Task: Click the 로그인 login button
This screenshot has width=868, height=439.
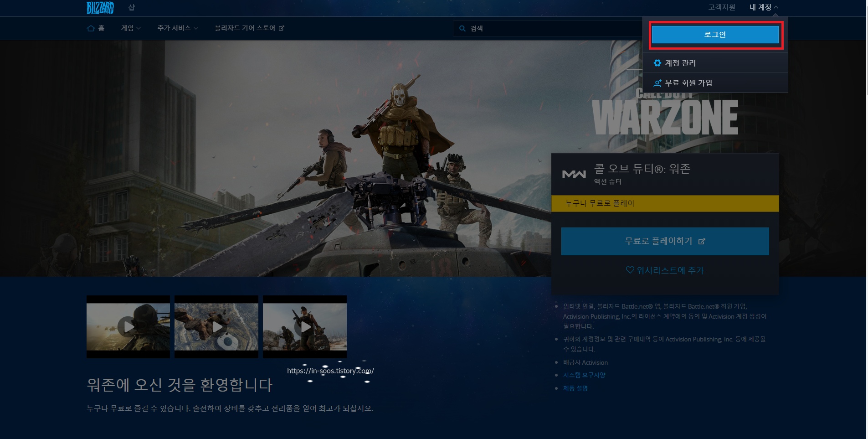Action: [x=715, y=35]
